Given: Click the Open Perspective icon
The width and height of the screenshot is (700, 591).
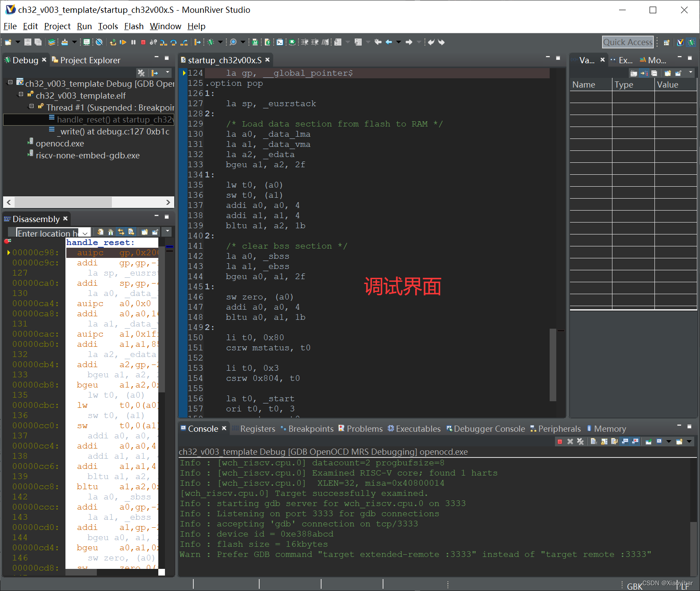Looking at the screenshot, I should click(667, 42).
